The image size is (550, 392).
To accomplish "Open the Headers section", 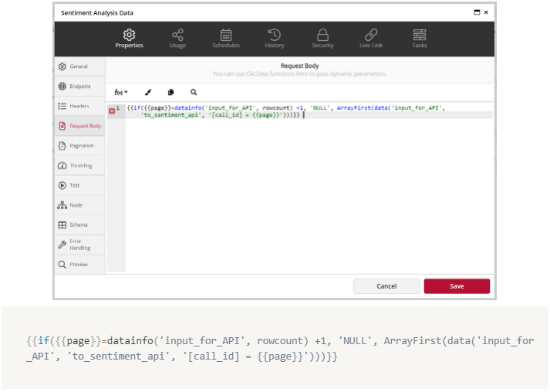I will tap(79, 106).
